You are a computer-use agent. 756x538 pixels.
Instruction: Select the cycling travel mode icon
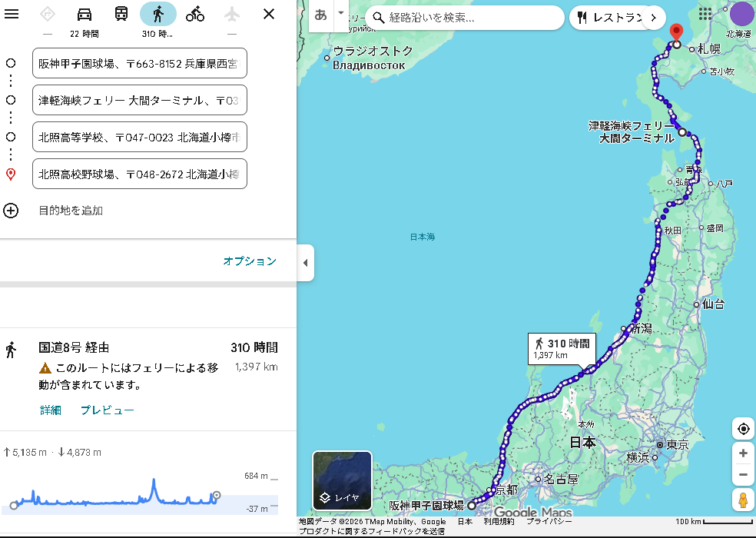[x=195, y=14]
